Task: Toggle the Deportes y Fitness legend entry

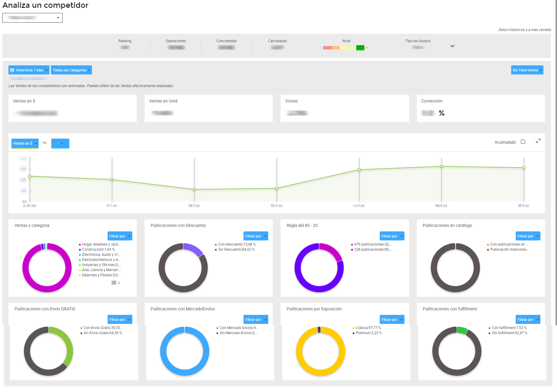Action: click(99, 275)
